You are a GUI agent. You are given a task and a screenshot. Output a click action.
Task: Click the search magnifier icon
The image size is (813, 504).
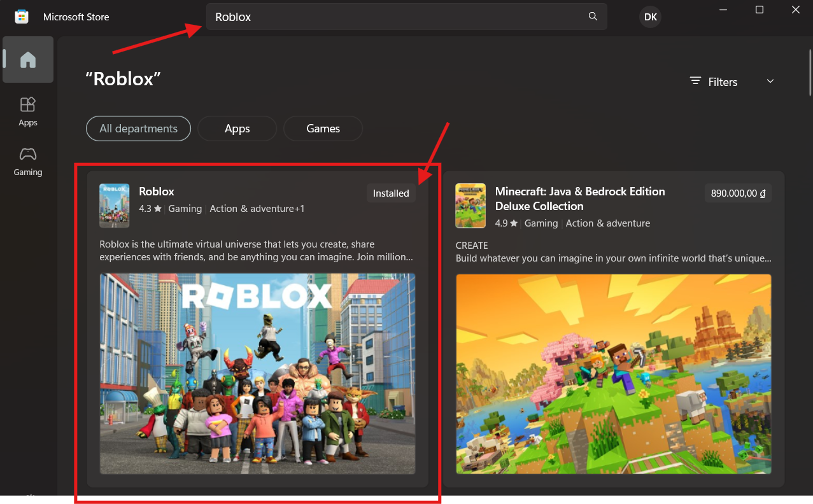pos(593,17)
